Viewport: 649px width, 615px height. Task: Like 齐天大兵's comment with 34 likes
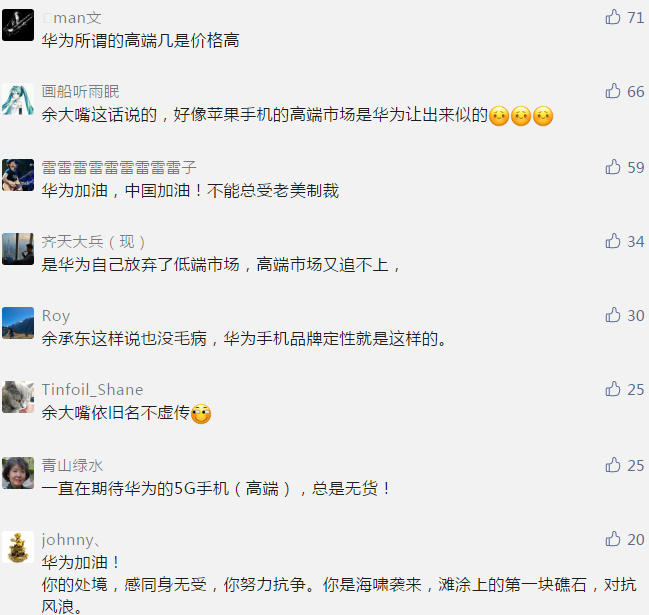[x=613, y=241]
